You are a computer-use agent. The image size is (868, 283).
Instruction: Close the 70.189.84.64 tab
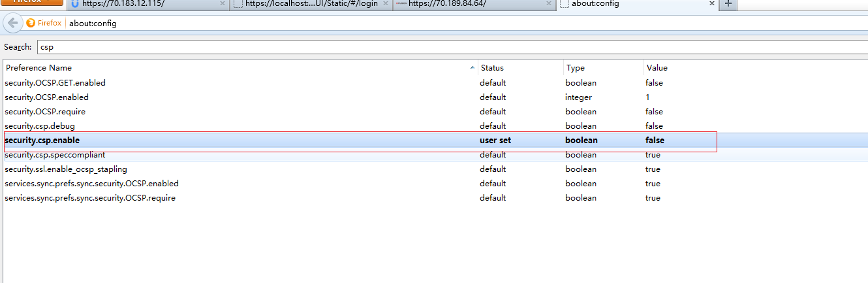pyautogui.click(x=549, y=4)
